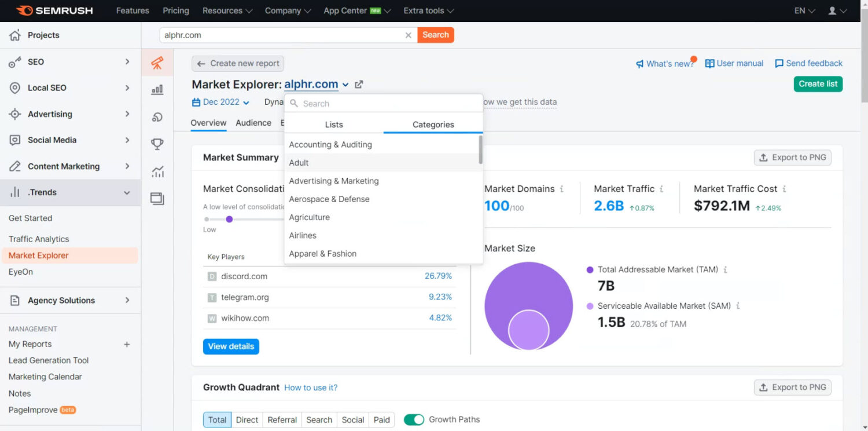The image size is (868, 431).
Task: Click the market consolidation slider dot
Action: click(x=229, y=219)
